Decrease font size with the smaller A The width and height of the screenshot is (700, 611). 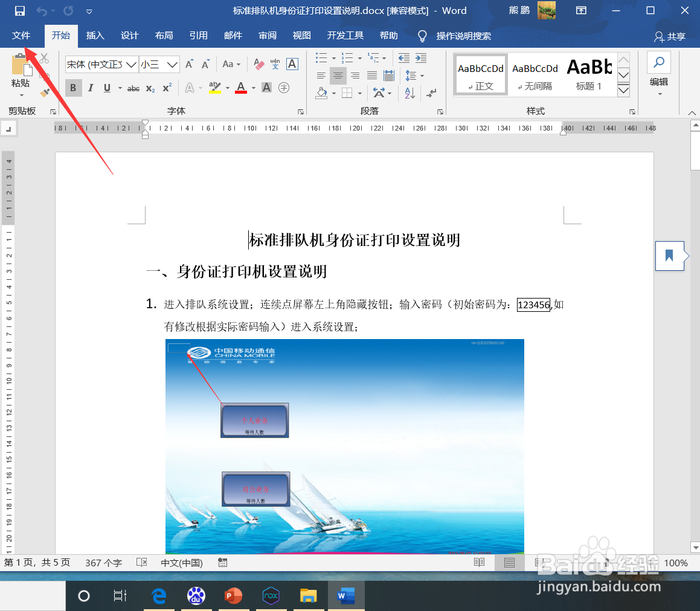point(205,64)
